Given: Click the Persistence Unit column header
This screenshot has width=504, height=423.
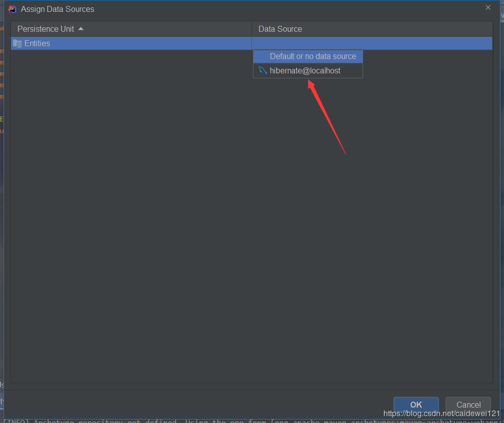Looking at the screenshot, I should [x=46, y=29].
